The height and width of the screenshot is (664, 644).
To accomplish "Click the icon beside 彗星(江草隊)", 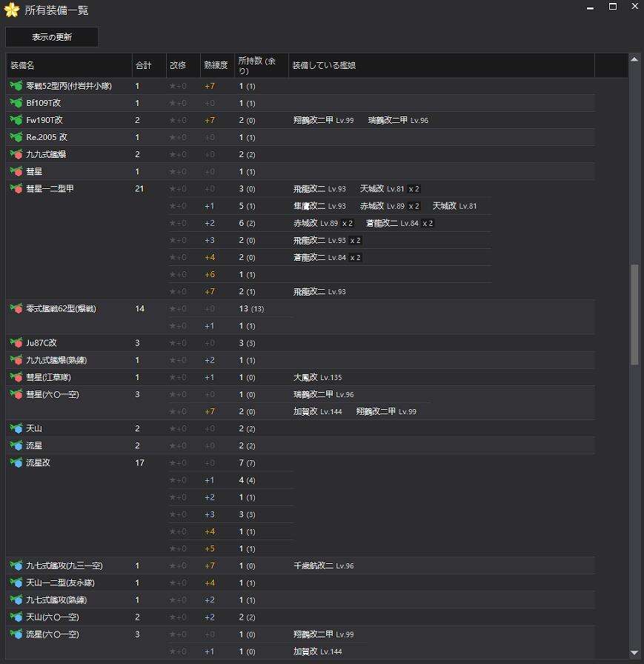I will pyautogui.click(x=16, y=377).
